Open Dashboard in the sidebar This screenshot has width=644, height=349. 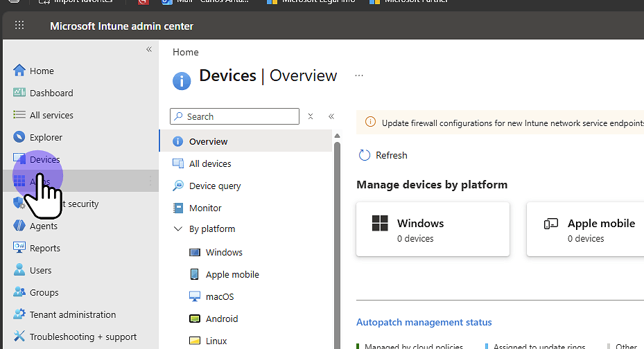click(51, 93)
